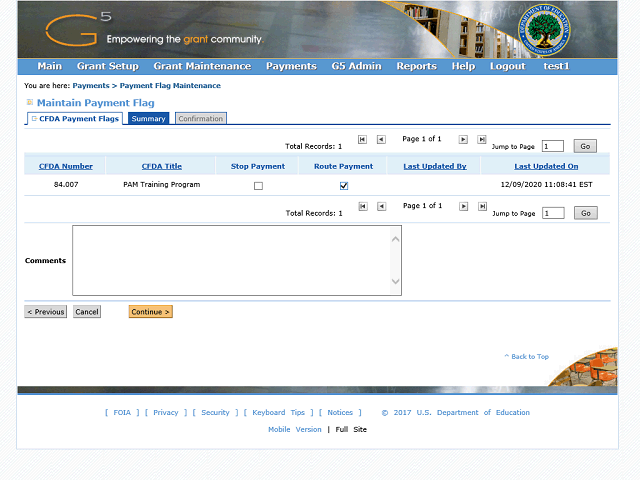Go to last page in top pager

tap(482, 140)
